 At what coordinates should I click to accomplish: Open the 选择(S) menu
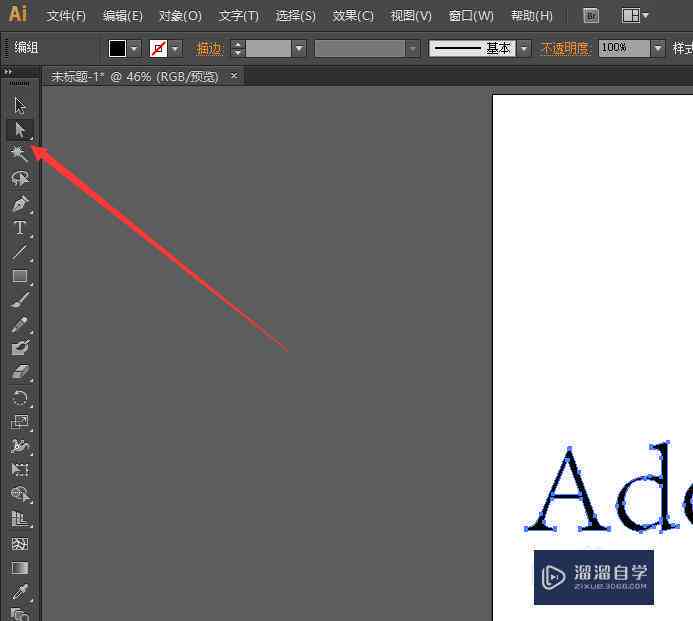tap(295, 16)
